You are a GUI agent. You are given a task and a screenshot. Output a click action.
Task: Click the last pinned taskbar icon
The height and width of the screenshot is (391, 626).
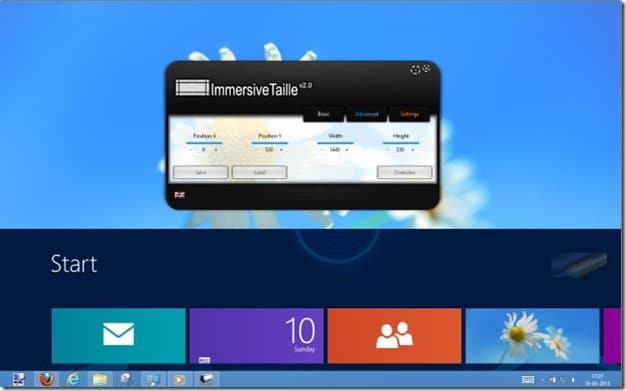(207, 379)
